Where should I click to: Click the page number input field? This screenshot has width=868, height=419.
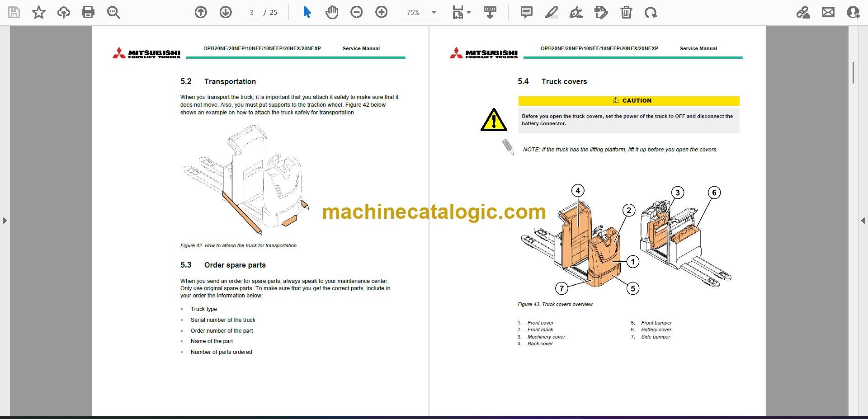click(x=252, y=13)
